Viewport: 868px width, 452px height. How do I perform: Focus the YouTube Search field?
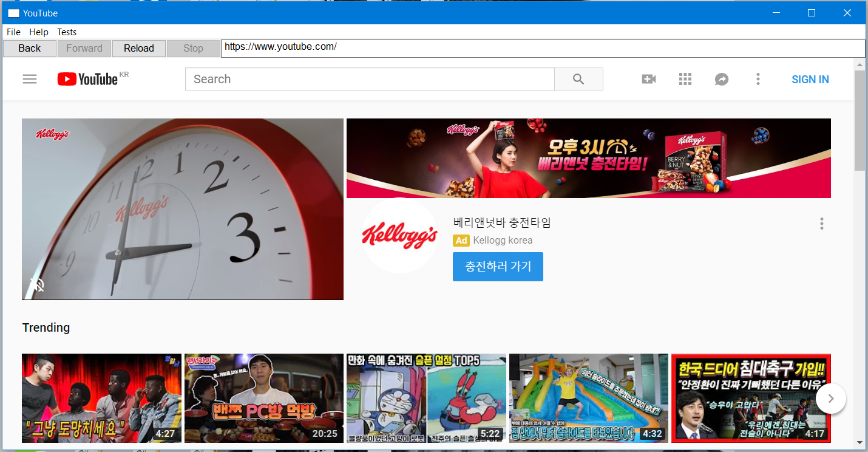(370, 79)
